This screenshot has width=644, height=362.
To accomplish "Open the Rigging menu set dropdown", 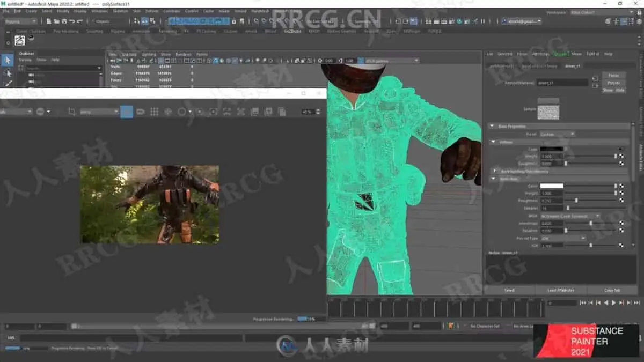I will click(20, 21).
